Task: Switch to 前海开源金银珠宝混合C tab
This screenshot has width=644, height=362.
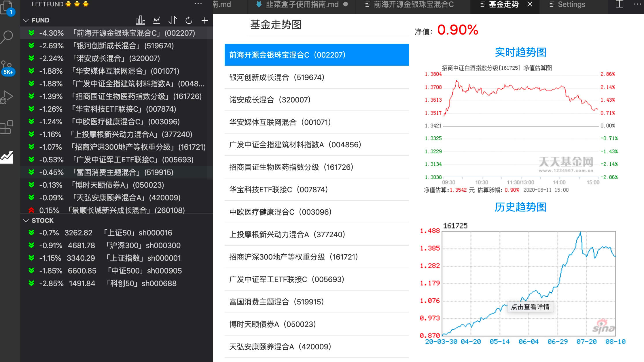Action: coord(413,4)
